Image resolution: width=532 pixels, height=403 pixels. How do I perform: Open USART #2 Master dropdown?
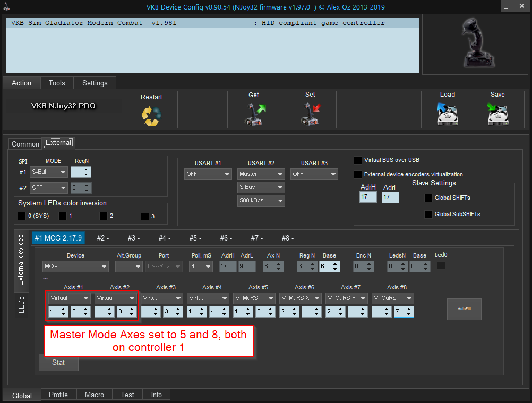(261, 174)
